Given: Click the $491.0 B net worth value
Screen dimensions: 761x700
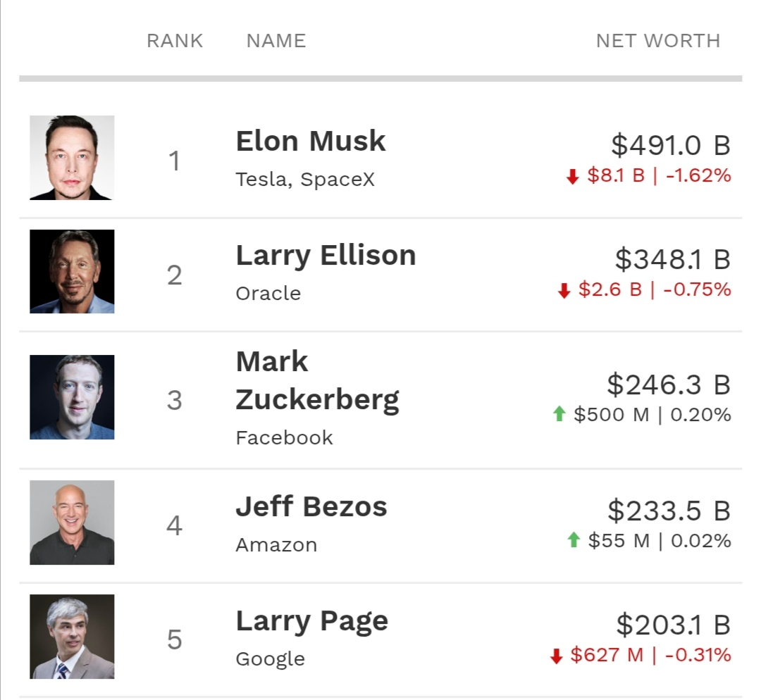Looking at the screenshot, I should coord(671,146).
